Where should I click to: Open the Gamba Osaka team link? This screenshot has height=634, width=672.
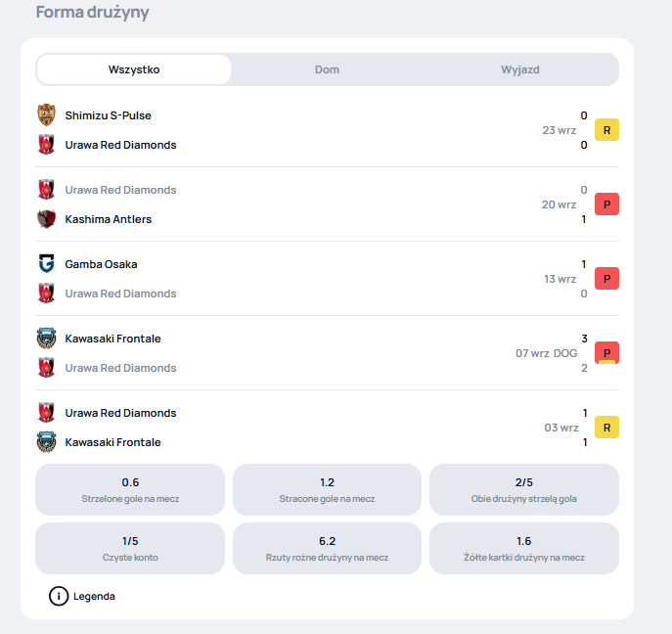[101, 264]
